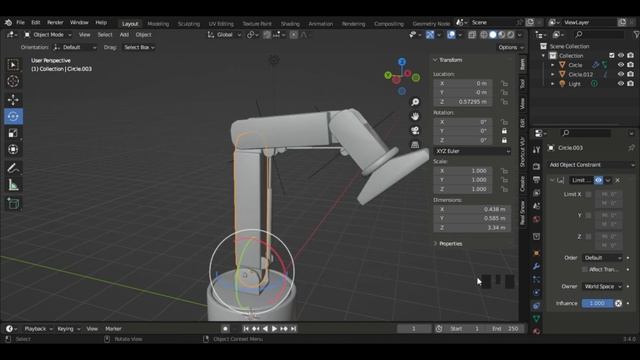Open the Object Data properties tab

536,318
